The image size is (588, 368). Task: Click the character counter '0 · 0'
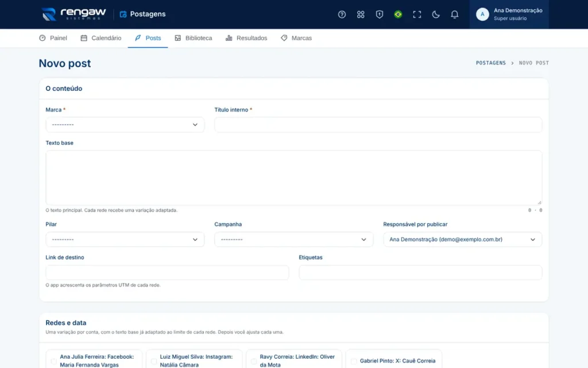click(x=535, y=210)
